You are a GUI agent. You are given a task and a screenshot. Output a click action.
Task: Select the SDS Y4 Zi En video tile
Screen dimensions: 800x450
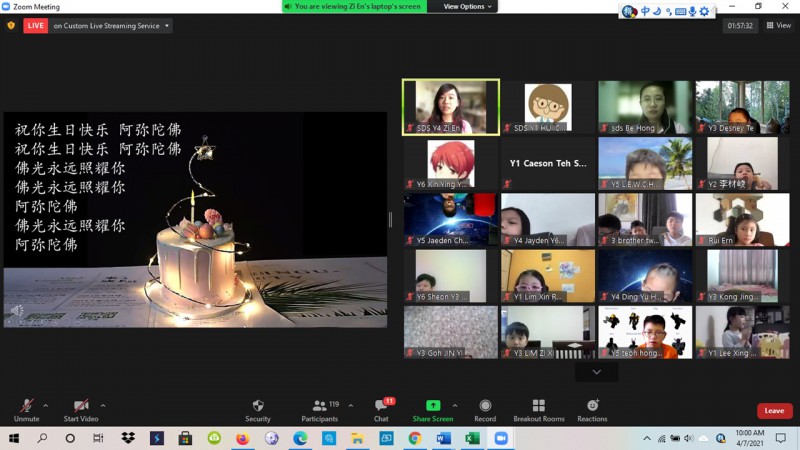[x=451, y=107]
